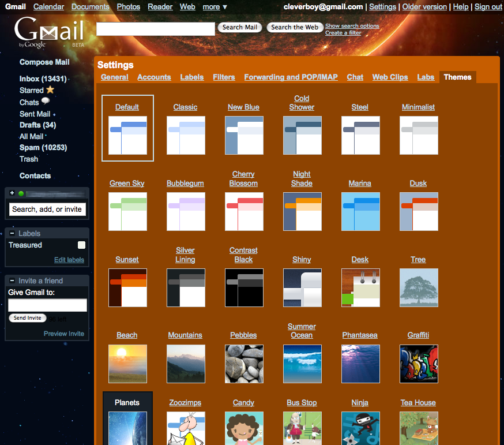Open Compose Mail

point(44,62)
